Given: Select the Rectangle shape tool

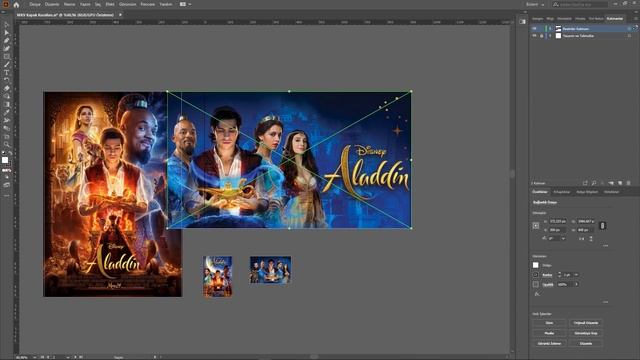Looking at the screenshot, I should (7, 57).
